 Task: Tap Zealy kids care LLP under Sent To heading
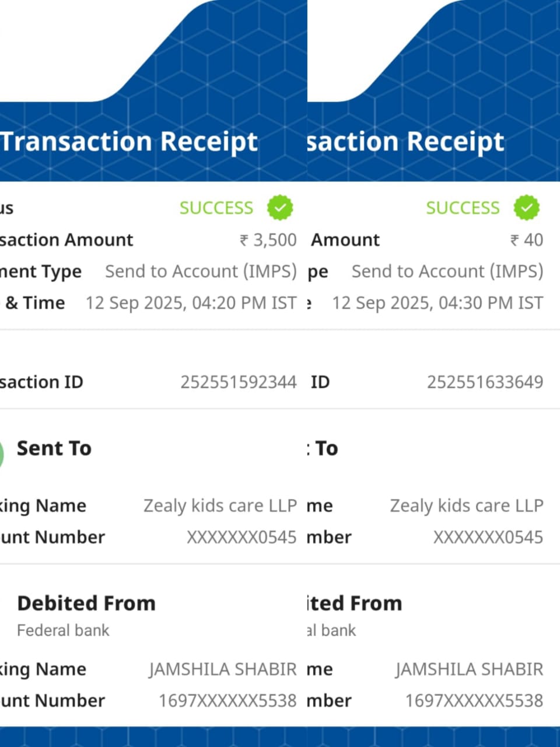click(220, 505)
